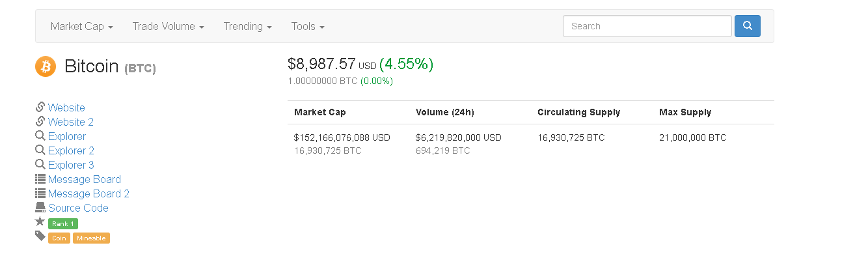Screen dimensions: 868x269
Task: Focus the Search input field
Action: click(x=647, y=26)
